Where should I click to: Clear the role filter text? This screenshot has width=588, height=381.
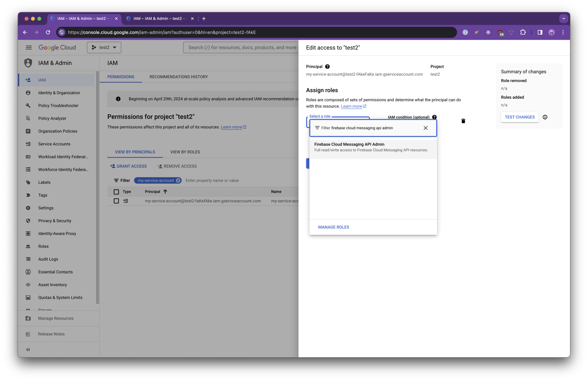425,128
